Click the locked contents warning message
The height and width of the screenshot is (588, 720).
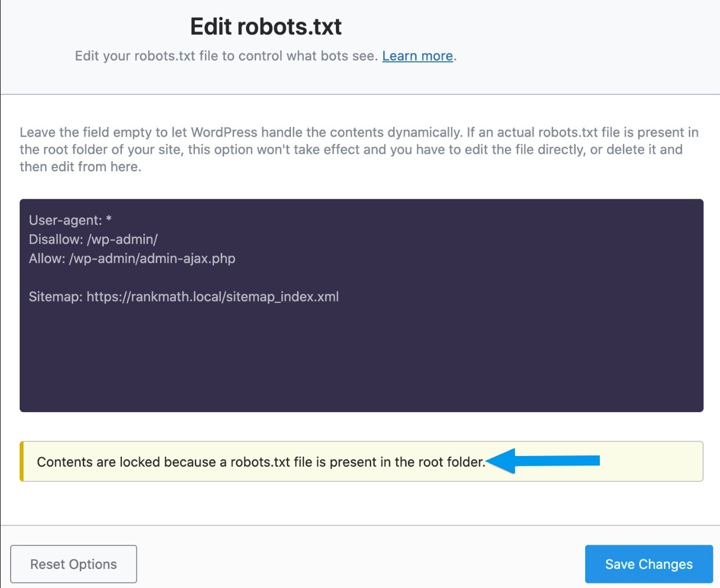pyautogui.click(x=260, y=462)
